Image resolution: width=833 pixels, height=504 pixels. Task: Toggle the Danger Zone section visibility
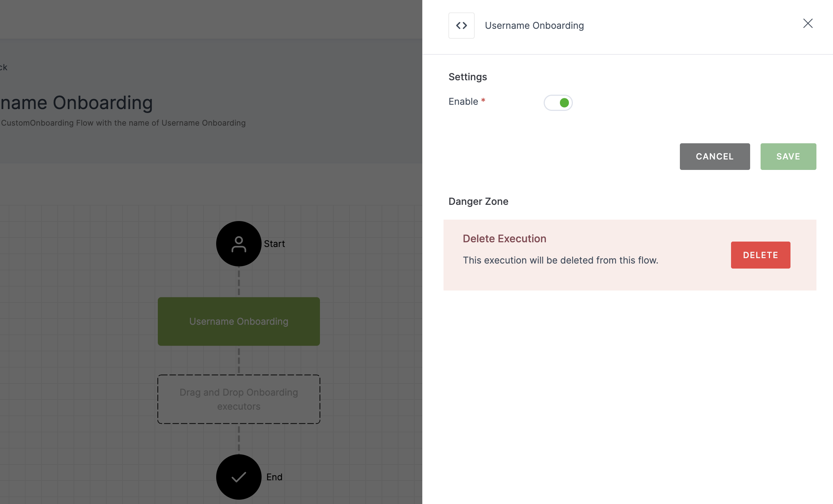(478, 201)
